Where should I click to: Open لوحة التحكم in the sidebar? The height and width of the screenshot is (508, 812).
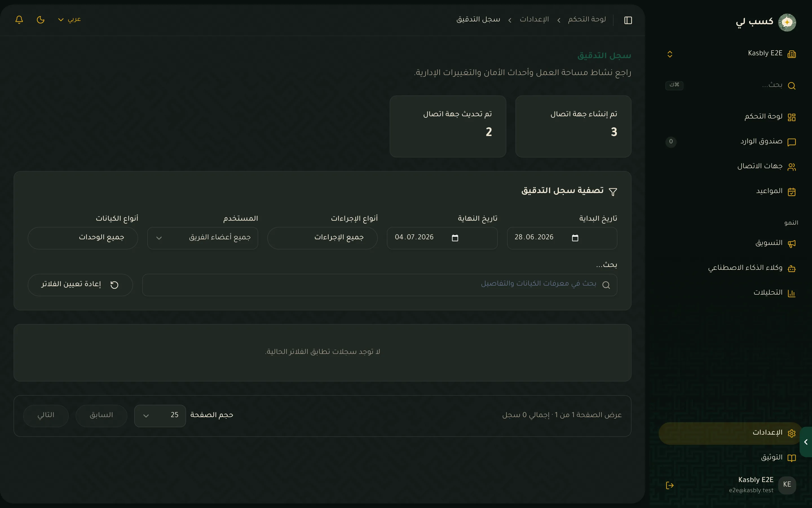click(x=731, y=117)
